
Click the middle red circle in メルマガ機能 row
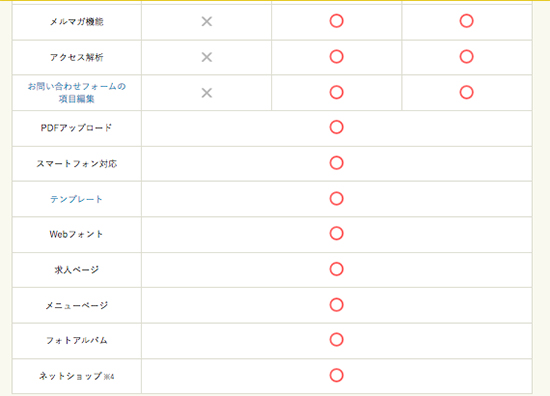[336, 21]
